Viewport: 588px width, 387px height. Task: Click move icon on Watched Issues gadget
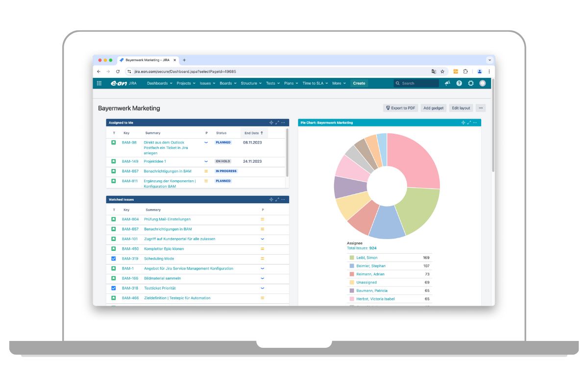click(271, 199)
